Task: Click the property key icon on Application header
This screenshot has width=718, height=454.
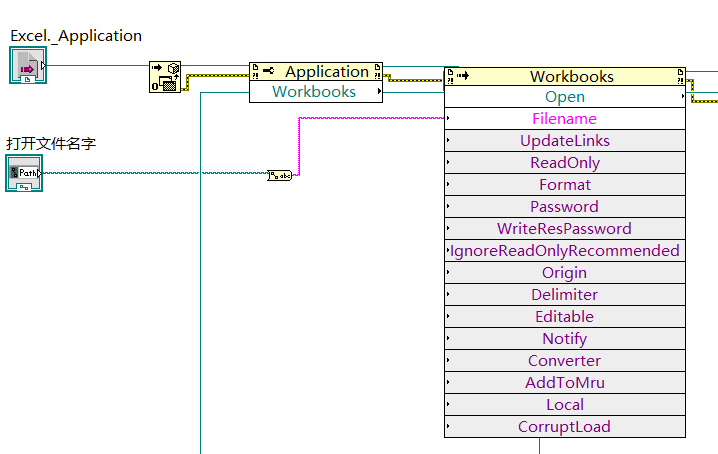Action: (268, 71)
